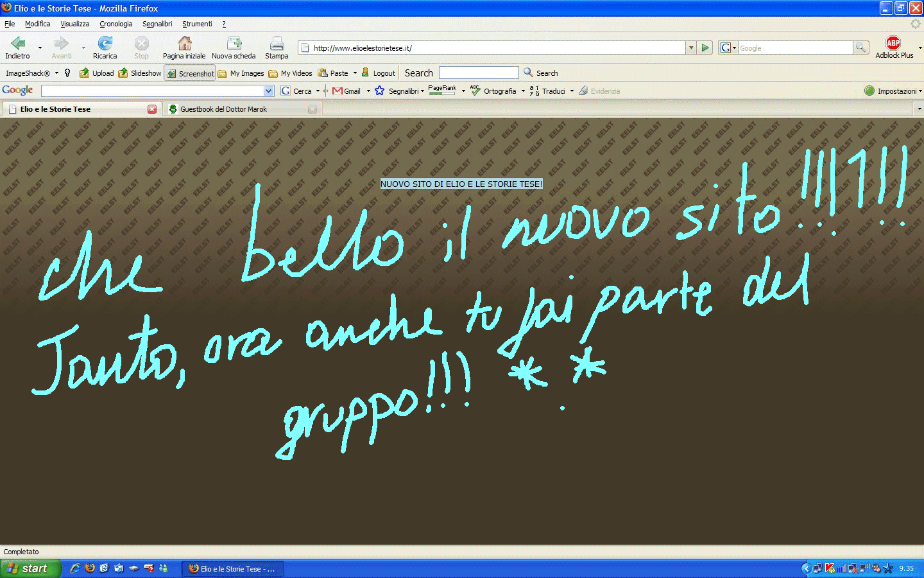
Task: Switch to Guestbook del Dottor Marok tab
Action: (x=243, y=109)
